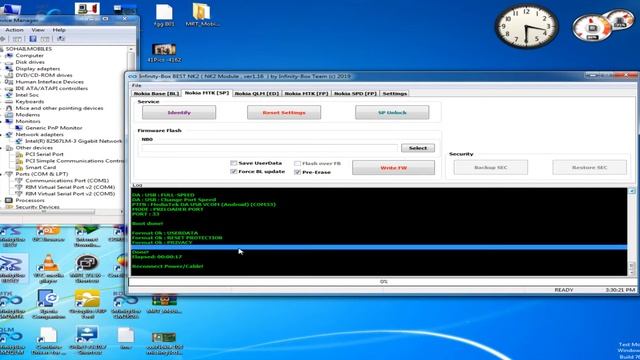This screenshot has height=360, width=640.
Task: Click Device Manager horizontal scrollbar
Action: coord(61,212)
